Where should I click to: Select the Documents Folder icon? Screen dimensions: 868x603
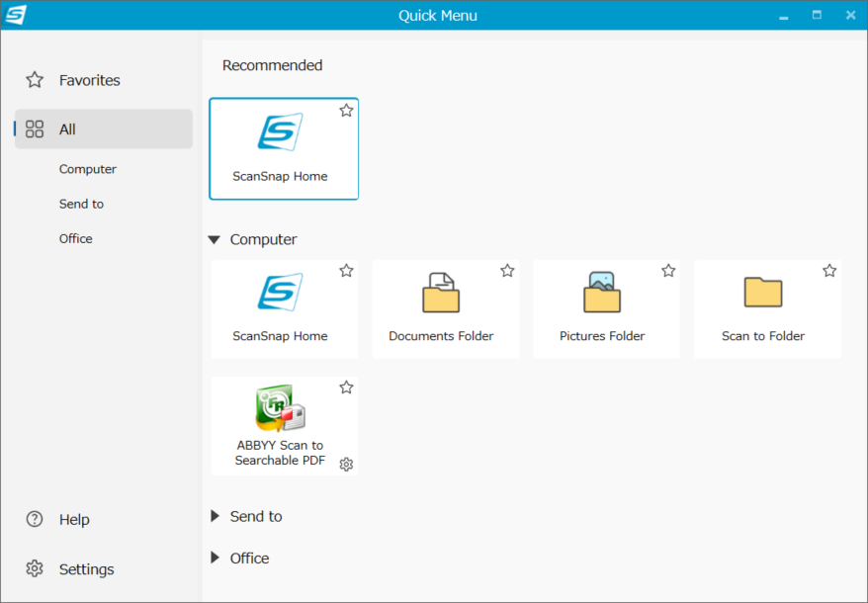[x=441, y=294]
